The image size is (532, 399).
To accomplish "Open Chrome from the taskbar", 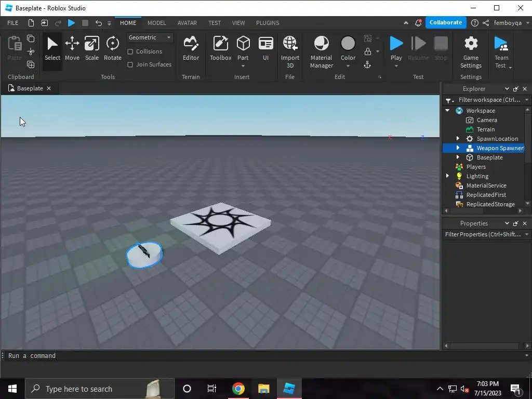I will point(238,389).
